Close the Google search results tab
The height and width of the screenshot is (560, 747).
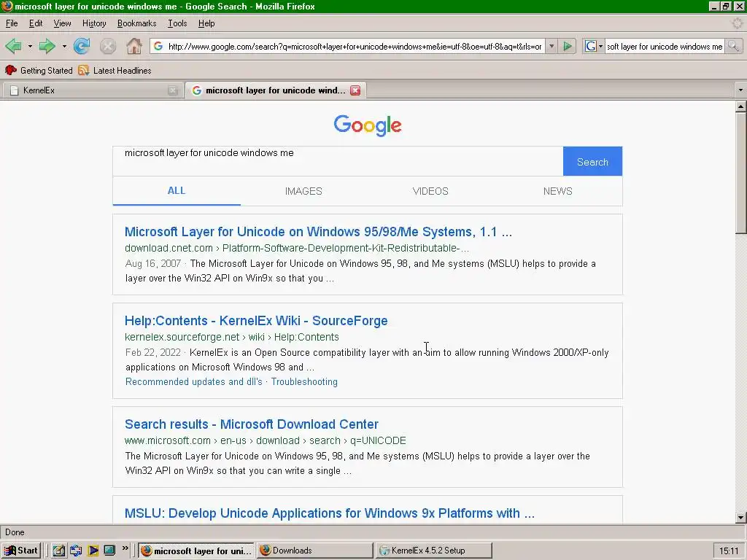click(355, 90)
